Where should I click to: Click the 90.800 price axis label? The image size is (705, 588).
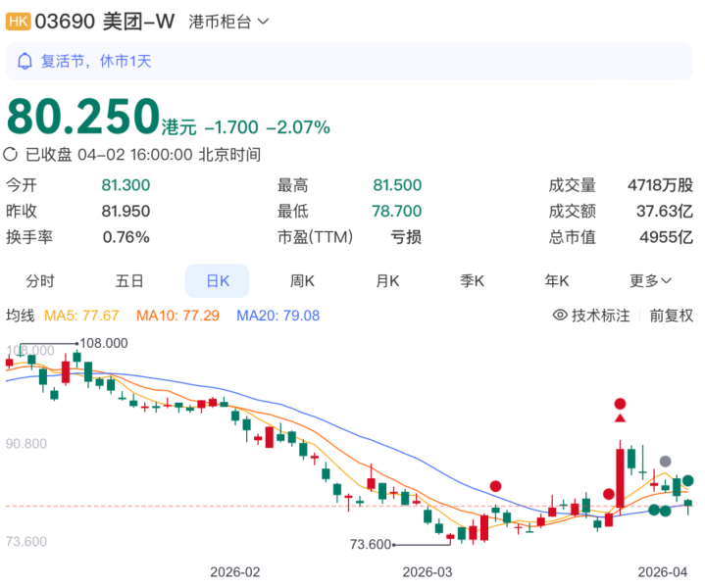(x=26, y=444)
